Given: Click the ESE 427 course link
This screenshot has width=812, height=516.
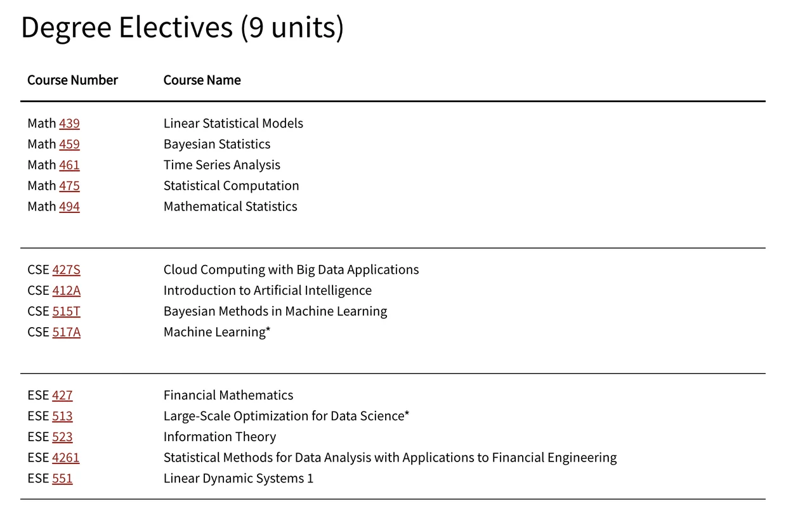Looking at the screenshot, I should (x=62, y=395).
